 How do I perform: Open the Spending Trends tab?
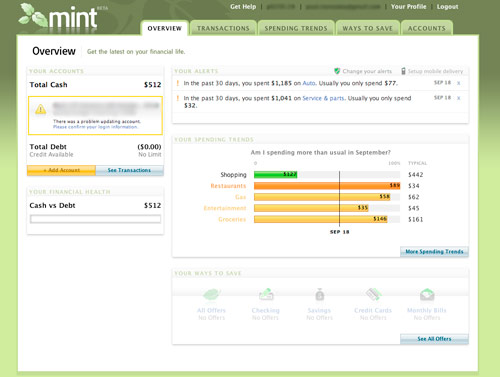[296, 28]
